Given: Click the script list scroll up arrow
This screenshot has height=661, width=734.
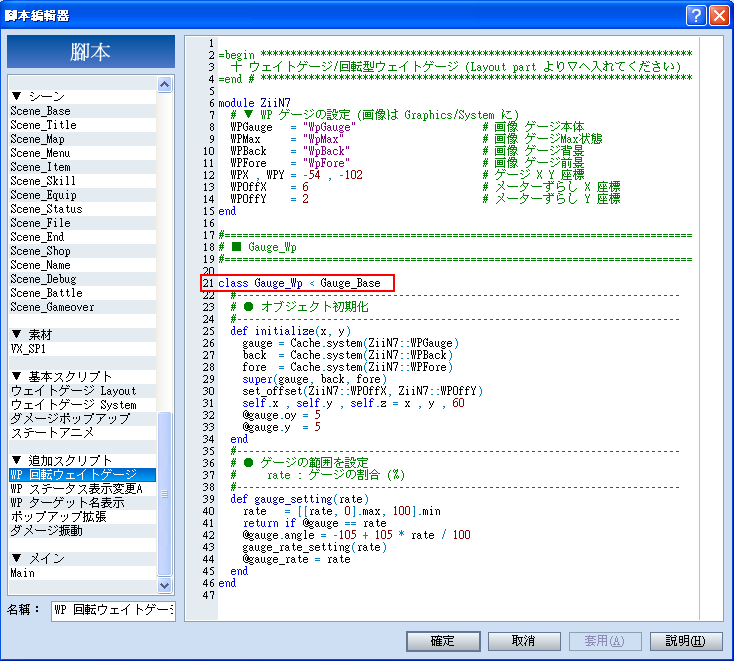Looking at the screenshot, I should click(164, 84).
